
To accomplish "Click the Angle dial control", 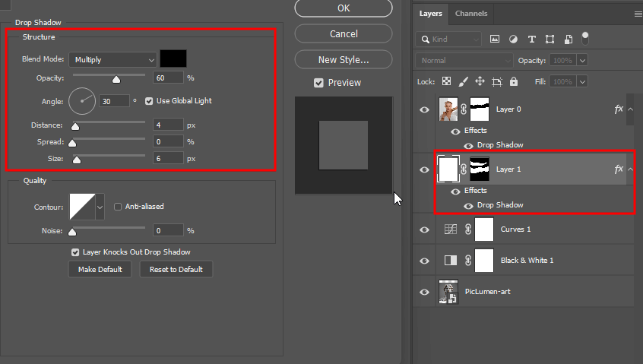I will pos(82,101).
